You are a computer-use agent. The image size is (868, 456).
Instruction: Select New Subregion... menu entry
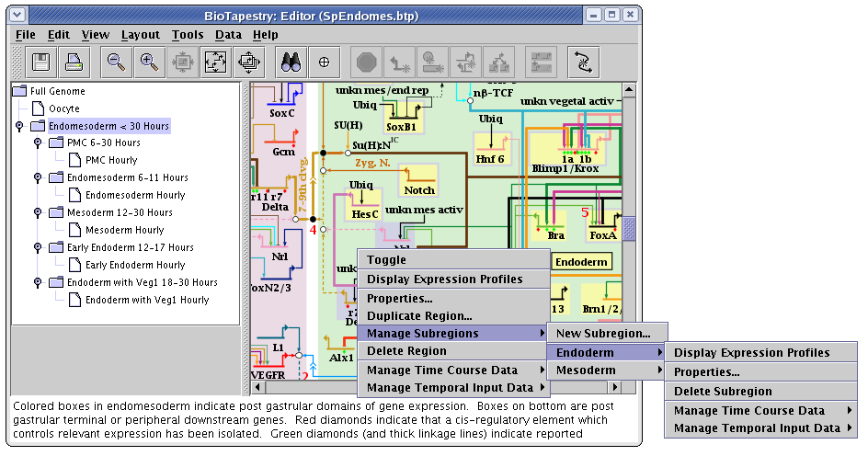[x=602, y=334]
